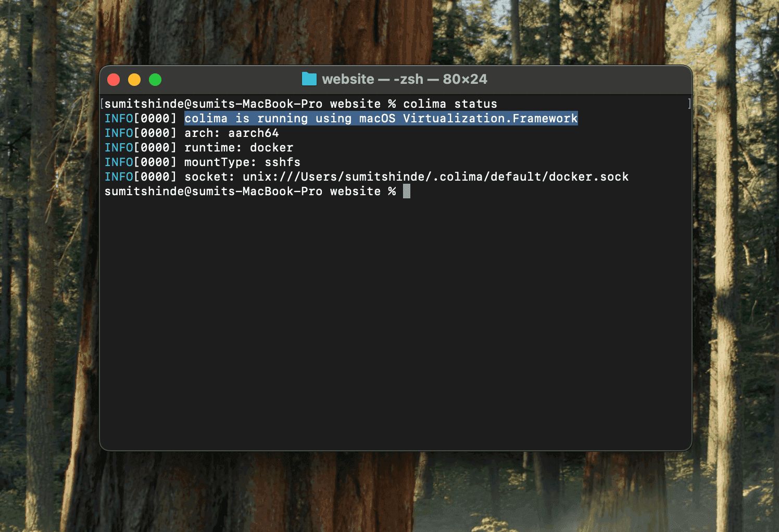
Task: Click the right bracket at line end
Action: pos(688,104)
